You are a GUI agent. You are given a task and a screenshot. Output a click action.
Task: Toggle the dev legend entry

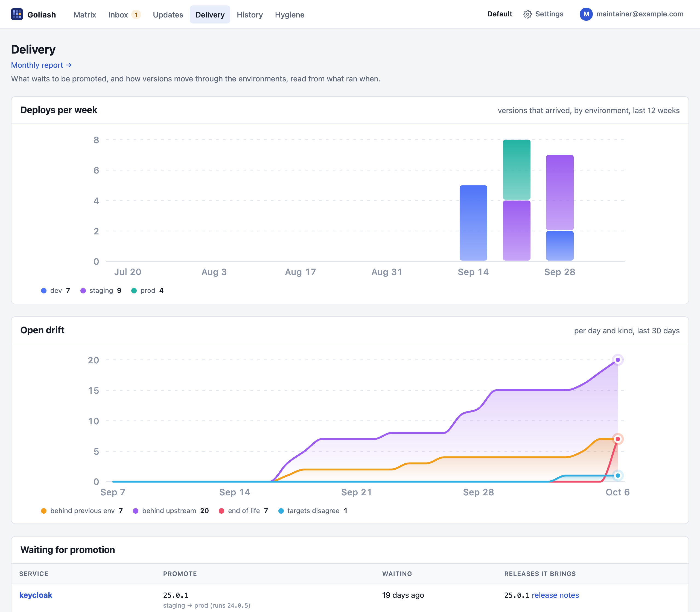click(x=56, y=291)
